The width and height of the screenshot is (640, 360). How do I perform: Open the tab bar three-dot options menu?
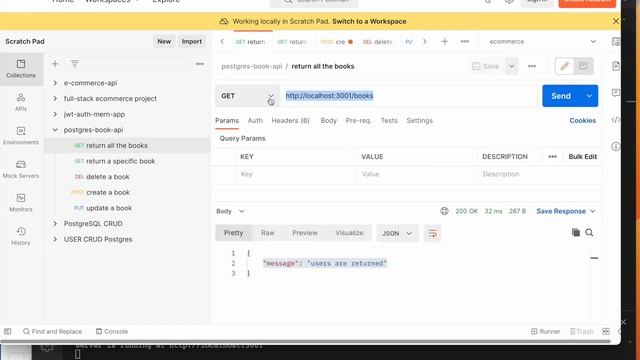tap(465, 41)
